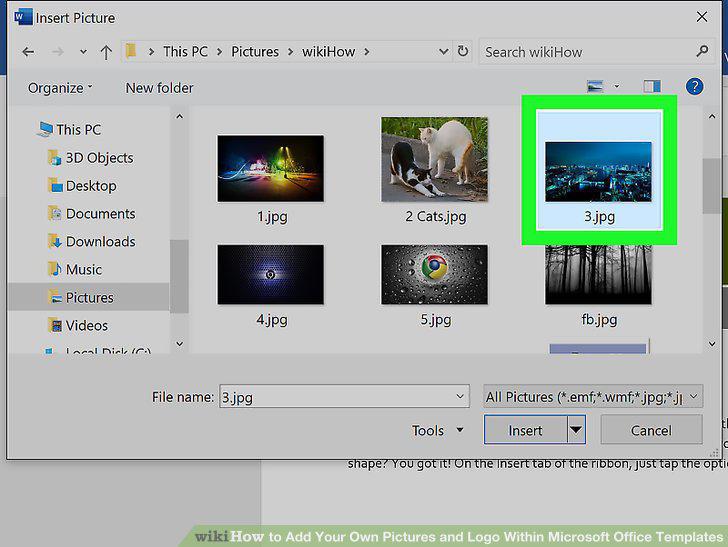Click the Cancel button

(x=651, y=430)
